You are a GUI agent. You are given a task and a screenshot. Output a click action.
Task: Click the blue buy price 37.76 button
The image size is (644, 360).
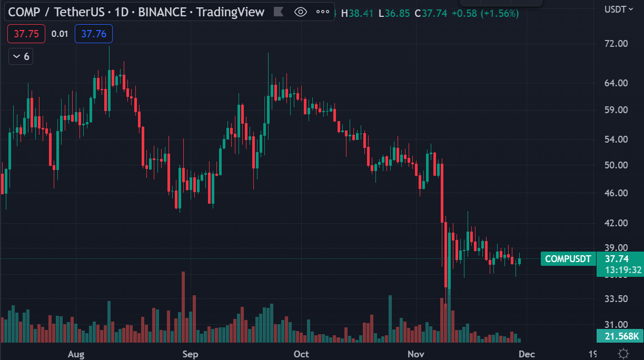pos(94,34)
